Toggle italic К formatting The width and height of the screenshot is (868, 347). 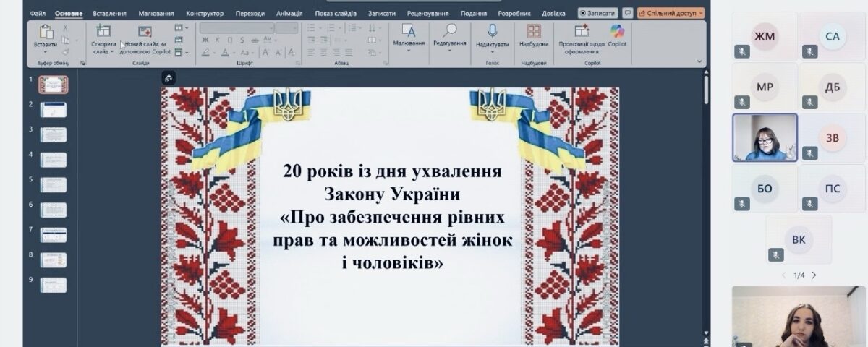(218, 40)
